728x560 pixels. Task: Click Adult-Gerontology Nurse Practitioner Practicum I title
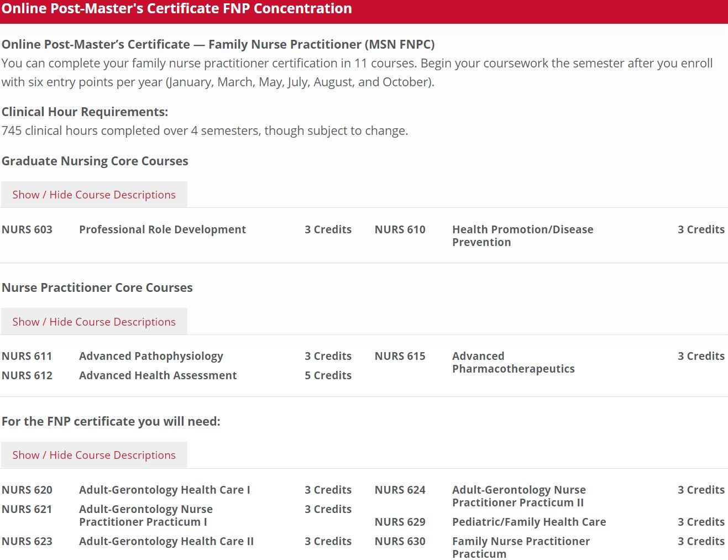coord(146,516)
